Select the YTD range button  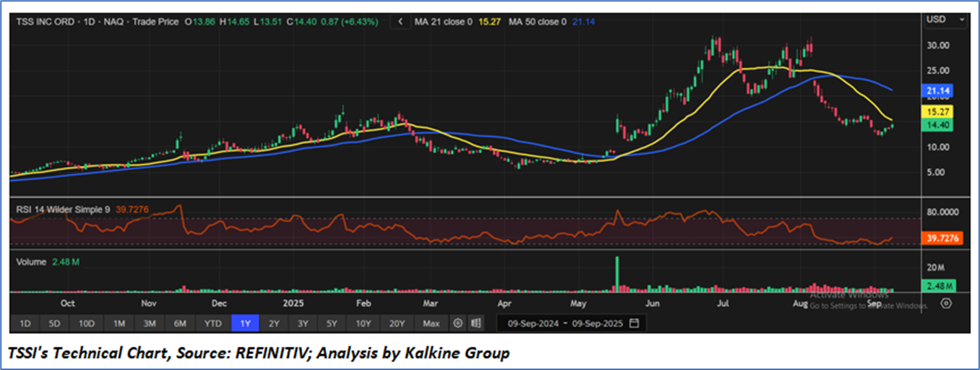coord(213,323)
